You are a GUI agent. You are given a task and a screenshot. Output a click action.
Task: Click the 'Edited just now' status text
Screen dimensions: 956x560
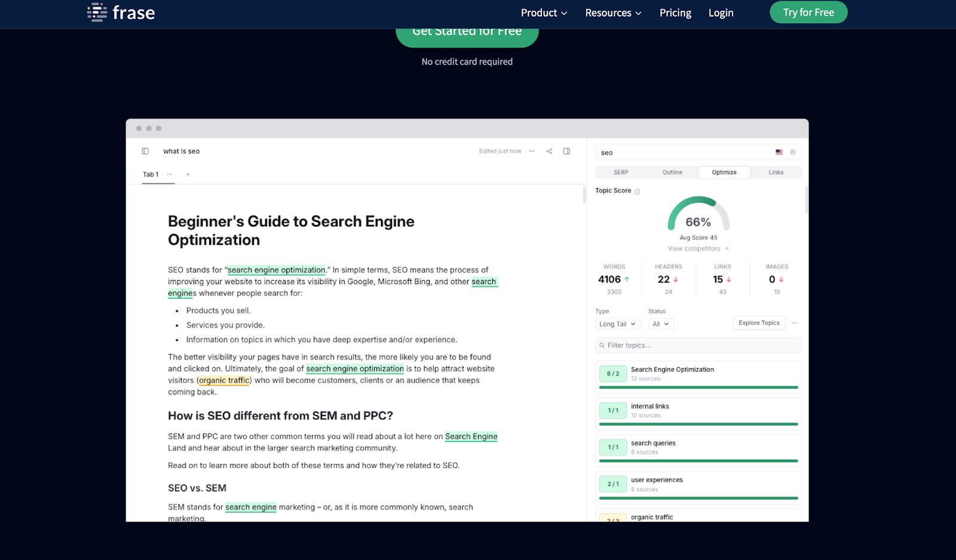(x=500, y=151)
